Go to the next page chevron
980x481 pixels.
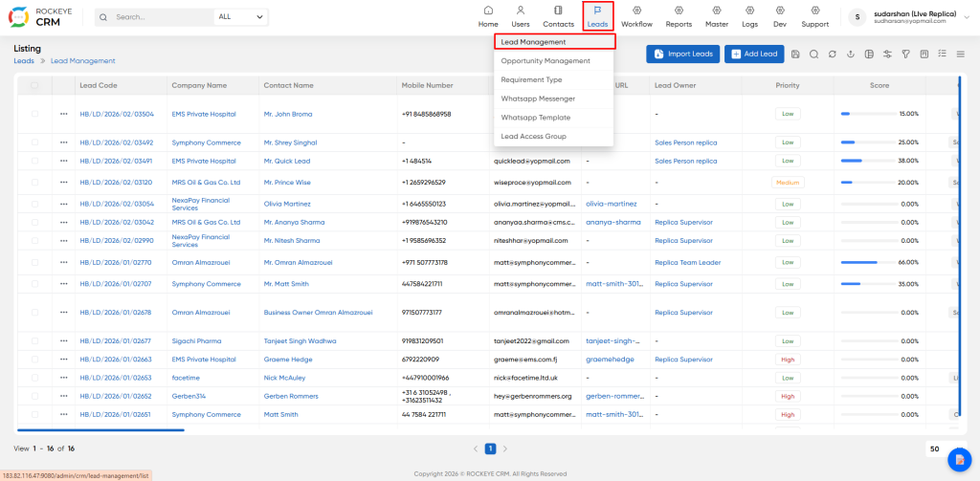[505, 448]
